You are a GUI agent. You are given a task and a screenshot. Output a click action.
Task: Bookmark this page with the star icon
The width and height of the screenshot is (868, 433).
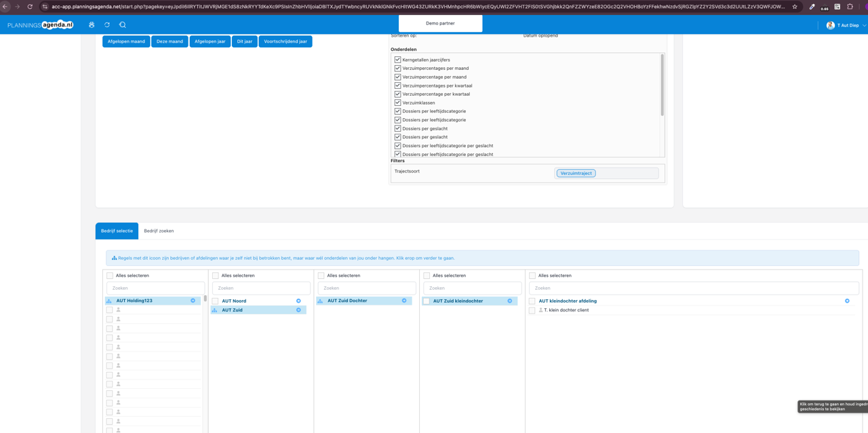(795, 7)
